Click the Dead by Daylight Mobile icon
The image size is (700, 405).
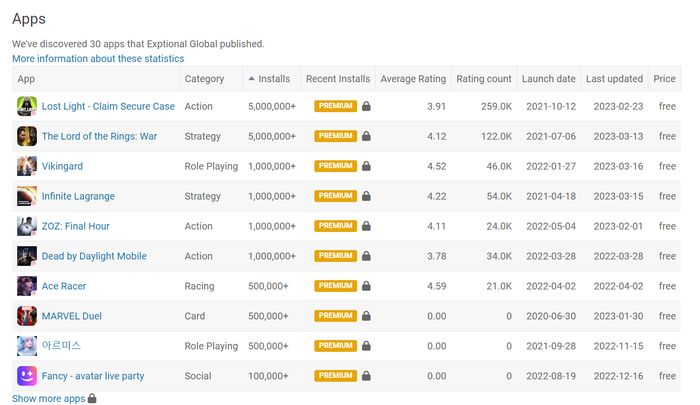[27, 256]
